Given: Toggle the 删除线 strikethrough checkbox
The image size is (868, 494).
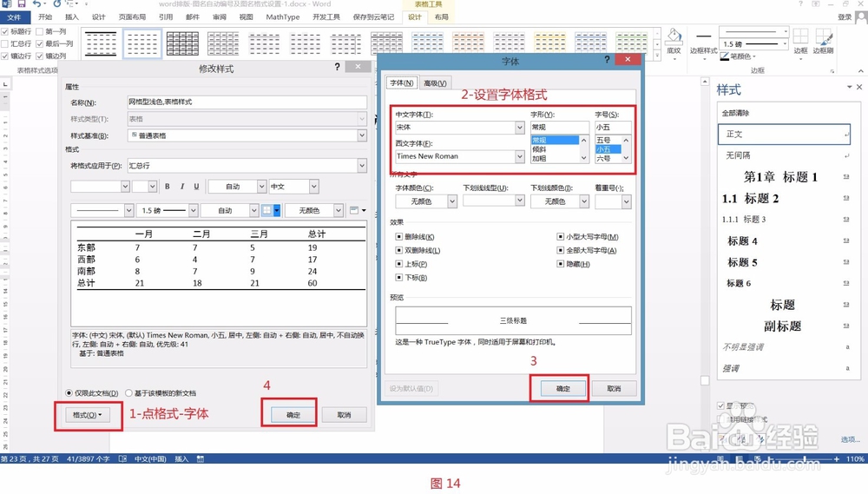Looking at the screenshot, I should pos(399,236).
